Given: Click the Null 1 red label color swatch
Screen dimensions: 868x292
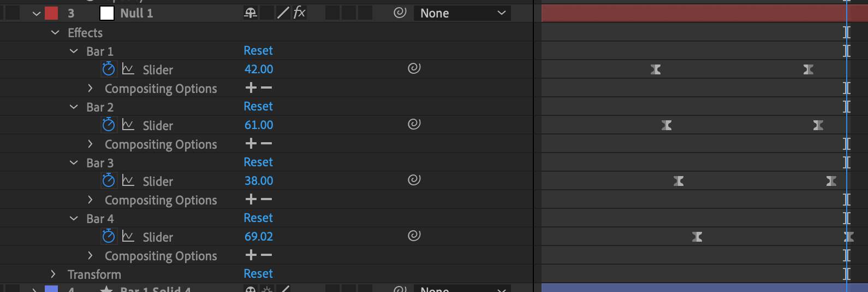Looking at the screenshot, I should tap(51, 13).
